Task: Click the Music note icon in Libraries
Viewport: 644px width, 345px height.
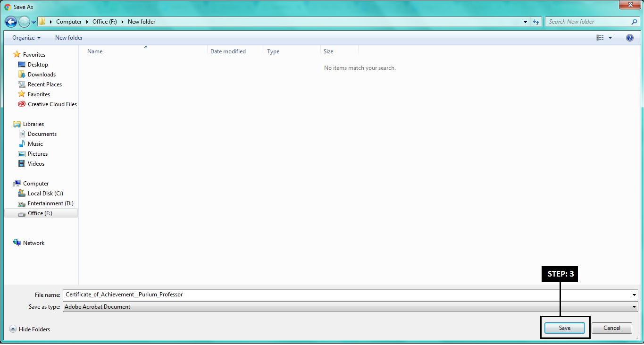Action: coord(22,144)
